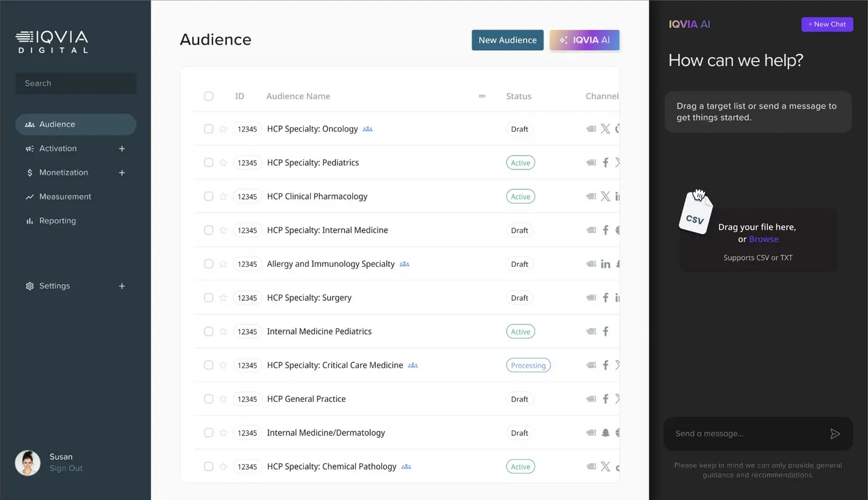868x500 pixels.
Task: Toggle the select-all checkbox in table header
Action: point(208,96)
